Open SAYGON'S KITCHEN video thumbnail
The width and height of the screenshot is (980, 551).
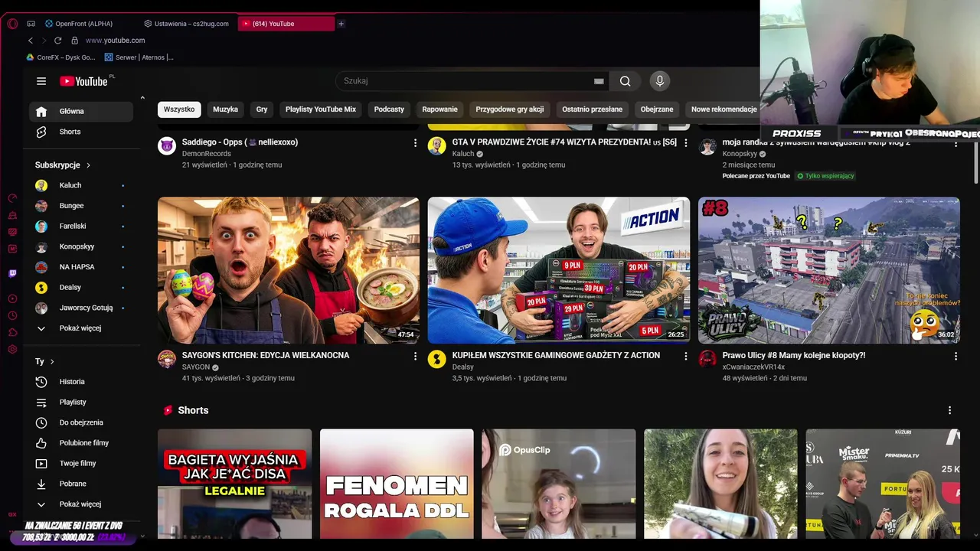pyautogui.click(x=289, y=270)
